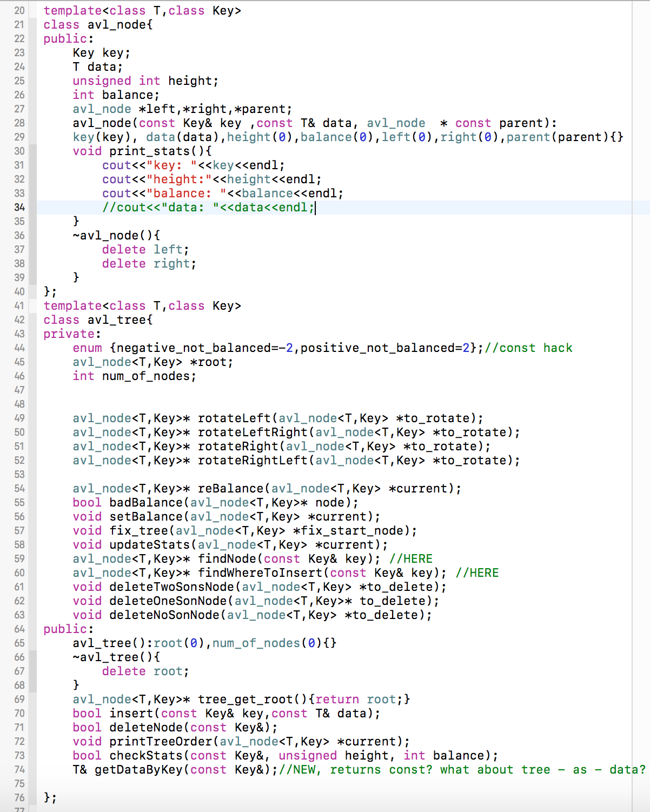Viewport: 650px width, 812px height.
Task: Click //HERE comment after findWhereToInsert
Action: 477,573
